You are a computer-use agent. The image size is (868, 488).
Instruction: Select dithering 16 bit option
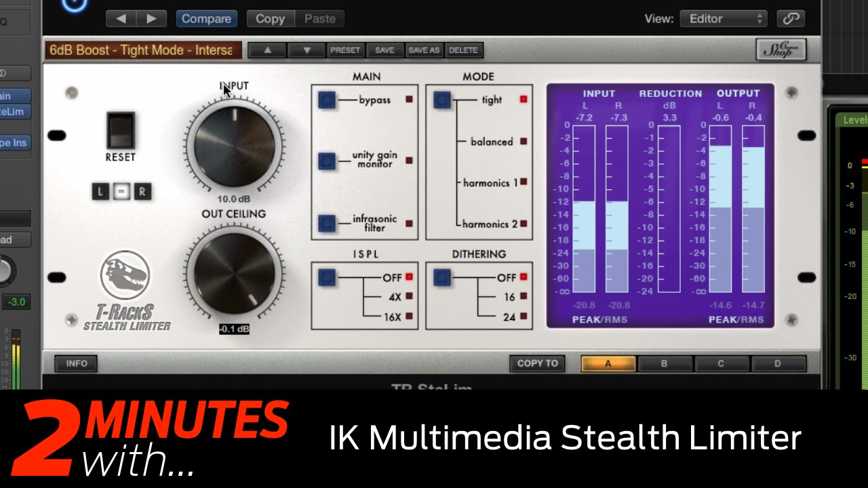click(x=524, y=297)
